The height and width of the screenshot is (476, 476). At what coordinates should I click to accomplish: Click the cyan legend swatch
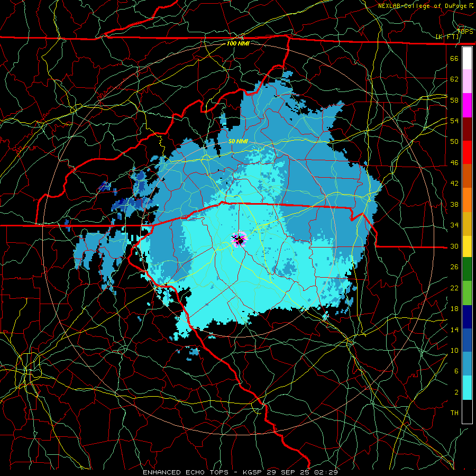pos(467,388)
